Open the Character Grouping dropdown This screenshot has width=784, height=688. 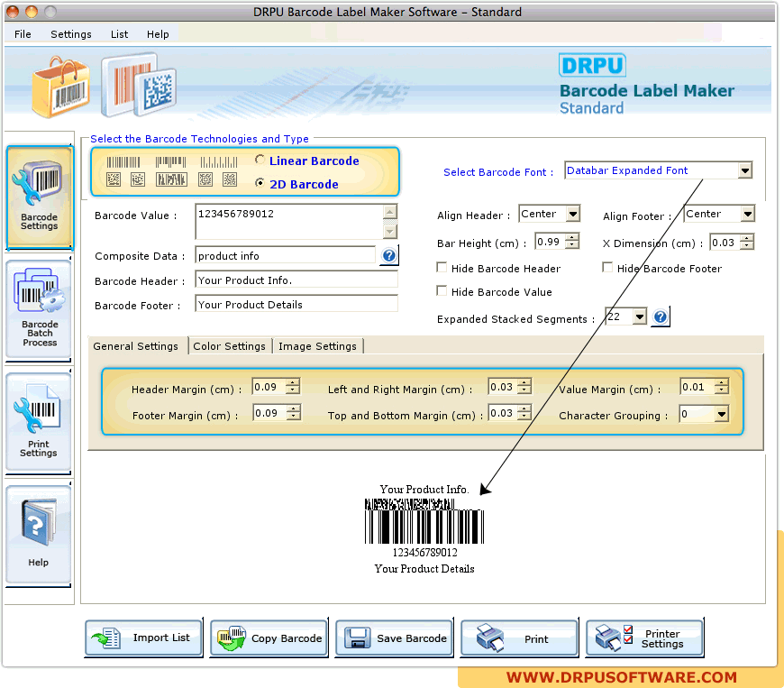(721, 415)
